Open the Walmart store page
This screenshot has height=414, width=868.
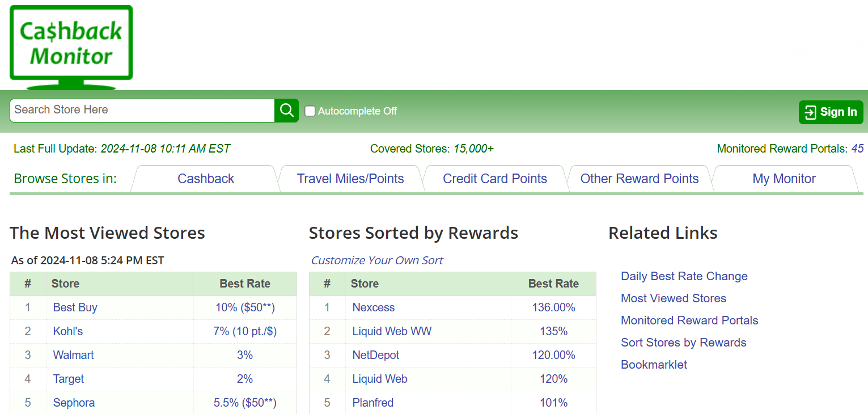73,355
